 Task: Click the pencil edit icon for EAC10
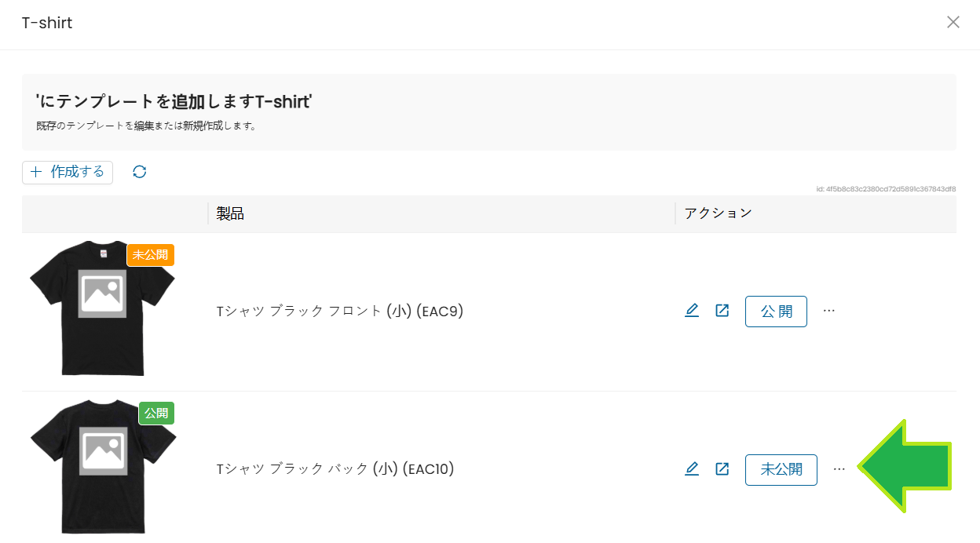[x=692, y=469]
